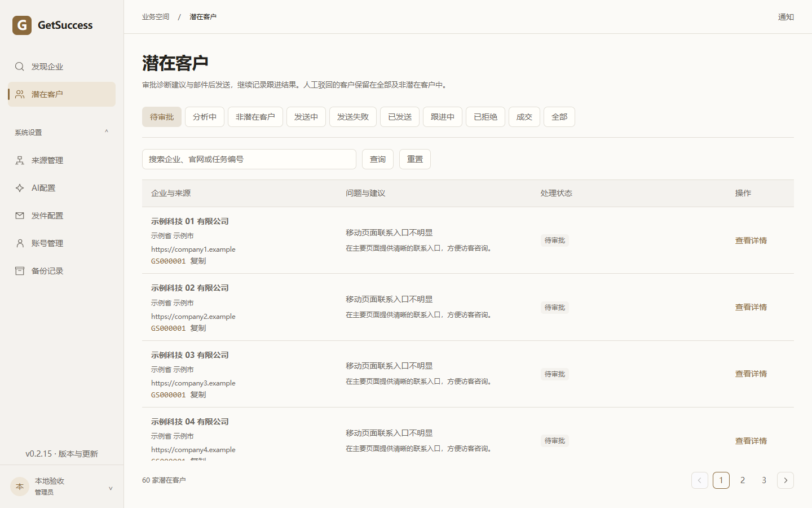Open 通知 in the top bar
Viewport: 812px width, 508px height.
786,17
